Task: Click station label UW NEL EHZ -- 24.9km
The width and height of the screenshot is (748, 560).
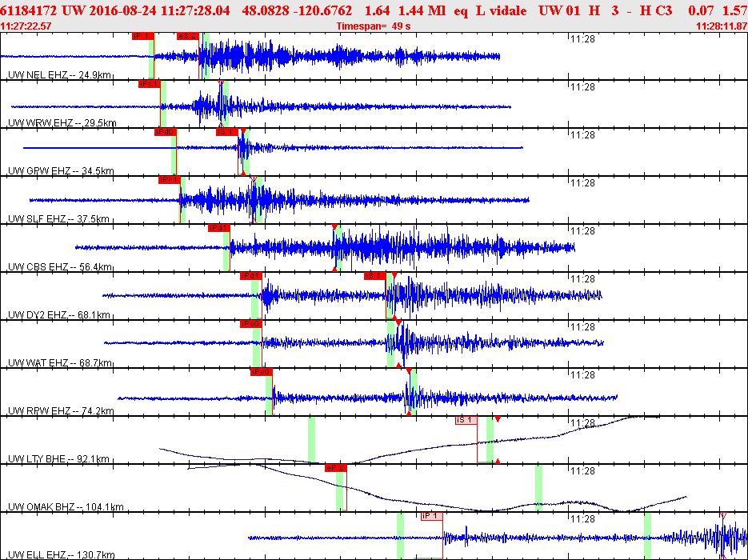Action: (60, 75)
